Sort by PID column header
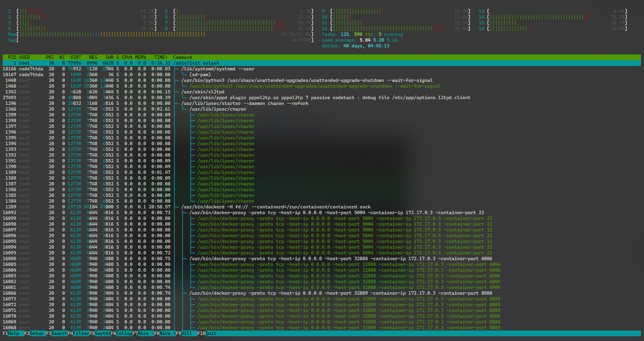Screen dimensions: 644x341 (x=12, y=57)
